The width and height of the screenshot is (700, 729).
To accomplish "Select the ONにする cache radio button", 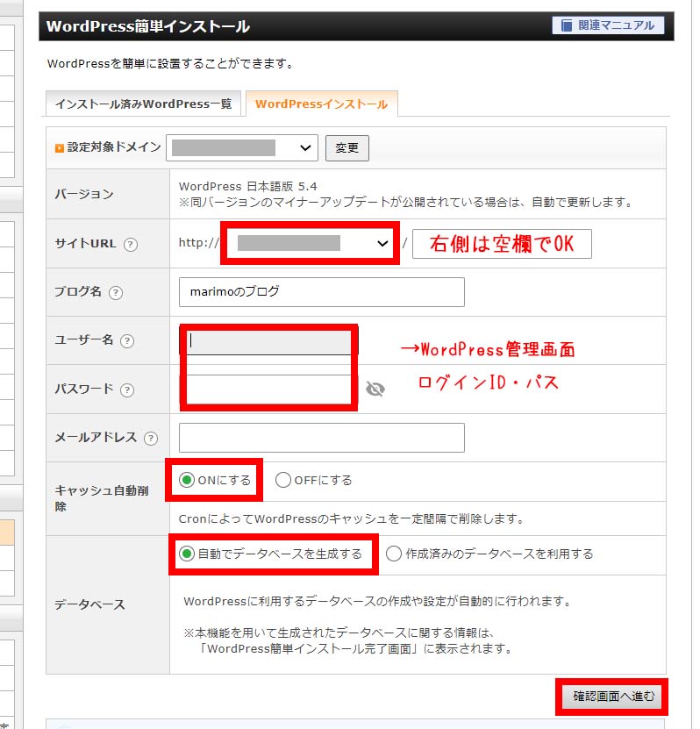I will 186,481.
